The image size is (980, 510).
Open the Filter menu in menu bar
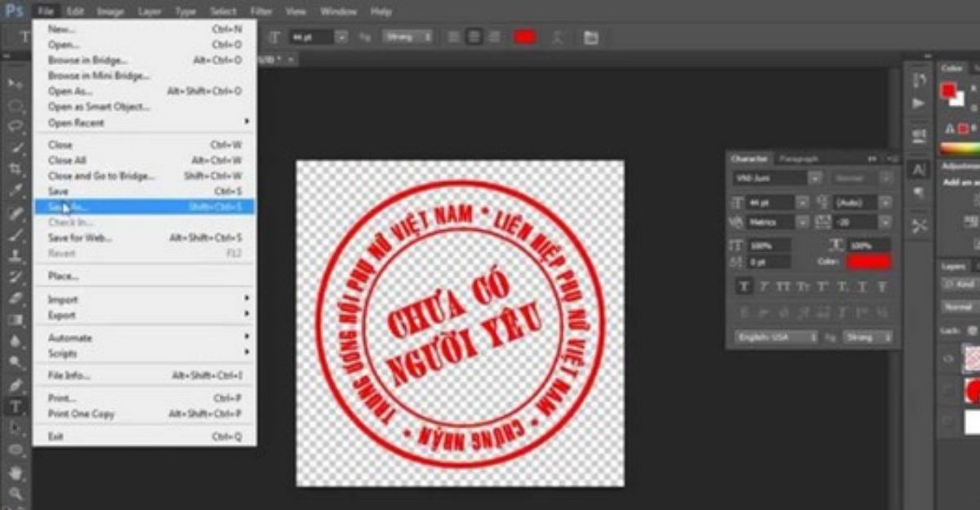[x=261, y=11]
